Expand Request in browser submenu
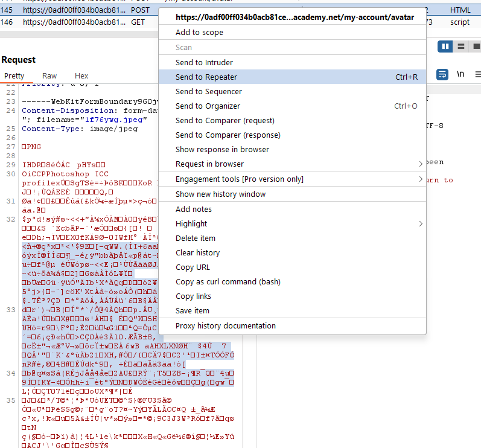 coord(292,164)
